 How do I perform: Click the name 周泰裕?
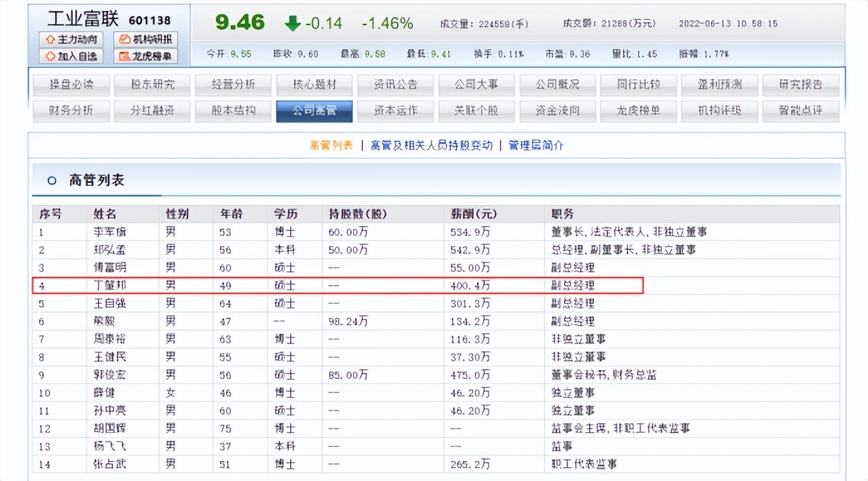tap(110, 339)
